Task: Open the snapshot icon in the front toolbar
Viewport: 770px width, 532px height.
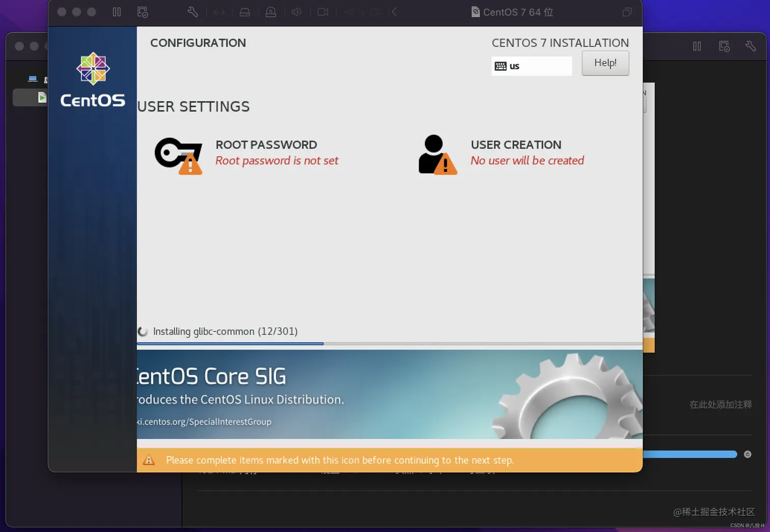Action: coord(143,12)
